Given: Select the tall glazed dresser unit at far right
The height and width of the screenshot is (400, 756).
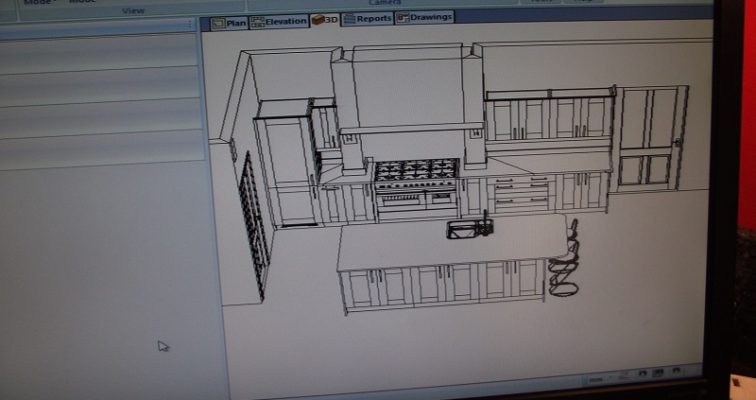Looking at the screenshot, I should 649,139.
